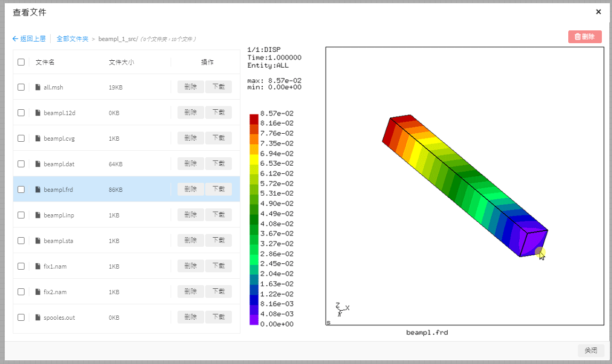Click the file icon next to spooles.out

(x=38, y=317)
